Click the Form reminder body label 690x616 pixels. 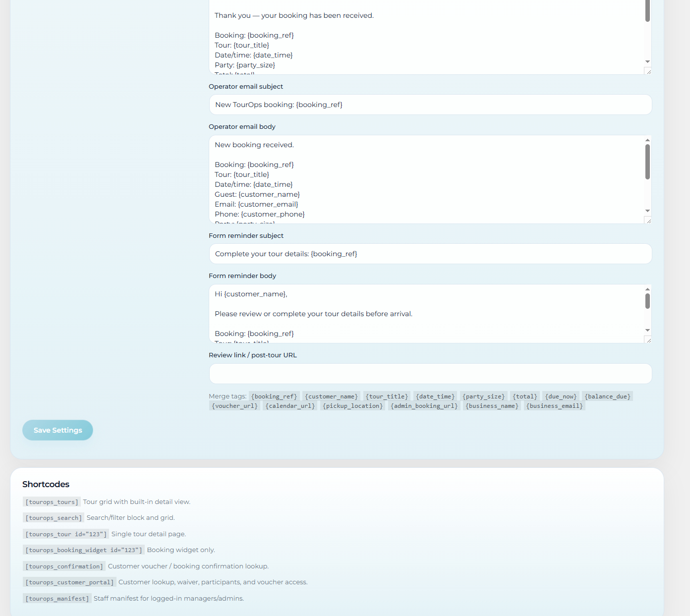pyautogui.click(x=242, y=276)
